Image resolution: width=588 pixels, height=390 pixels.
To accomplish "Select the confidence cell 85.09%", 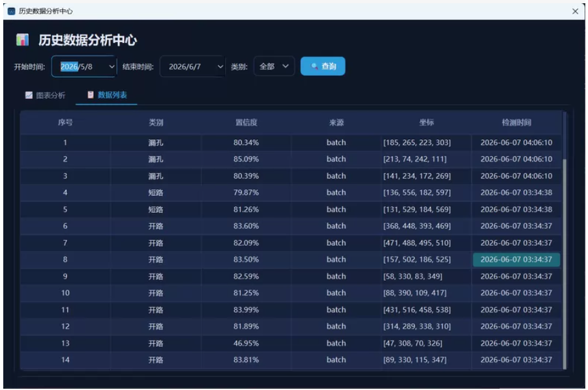I will point(246,160).
